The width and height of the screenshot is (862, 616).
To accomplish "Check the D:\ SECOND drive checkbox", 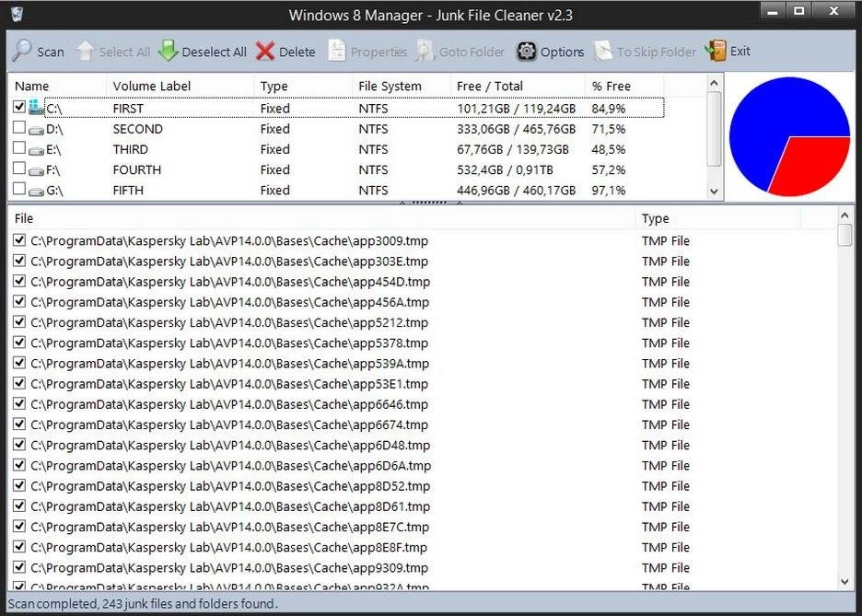I will click(19, 127).
